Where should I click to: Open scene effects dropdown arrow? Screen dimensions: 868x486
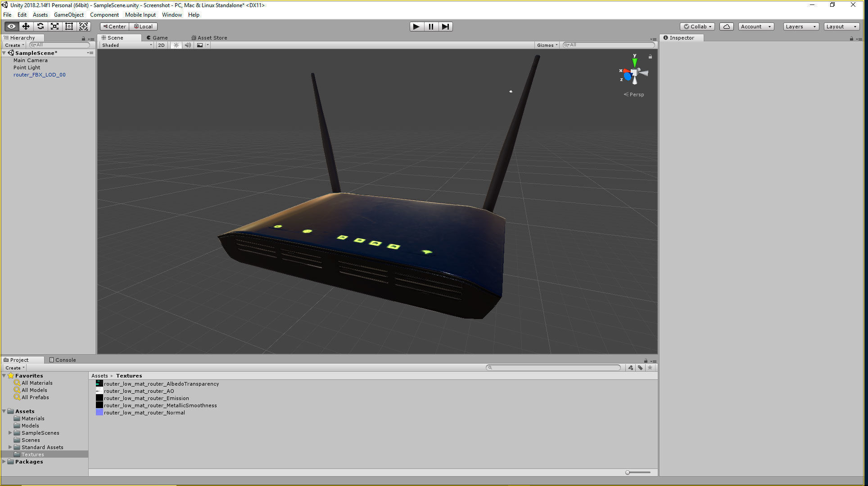tap(208, 45)
